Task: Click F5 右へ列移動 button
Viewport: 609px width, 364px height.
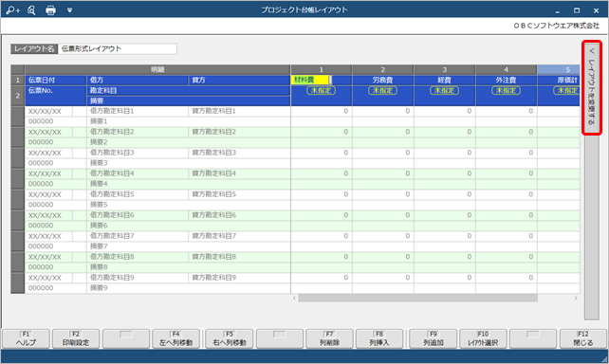Action: pyautogui.click(x=230, y=338)
